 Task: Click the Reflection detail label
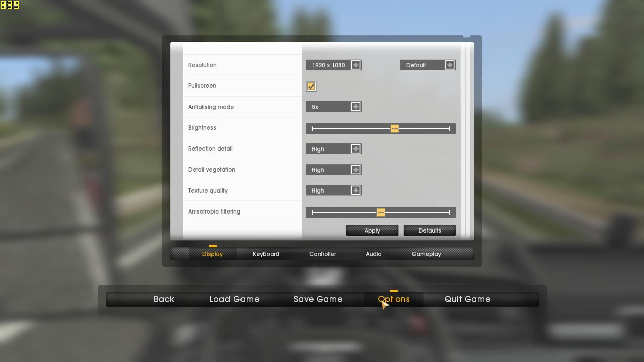click(x=210, y=149)
